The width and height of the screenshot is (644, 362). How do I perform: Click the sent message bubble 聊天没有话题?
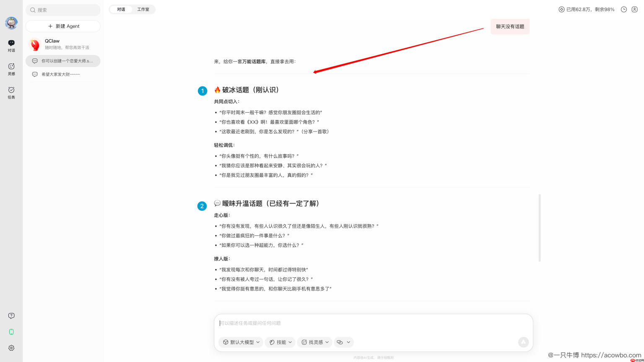point(510,26)
